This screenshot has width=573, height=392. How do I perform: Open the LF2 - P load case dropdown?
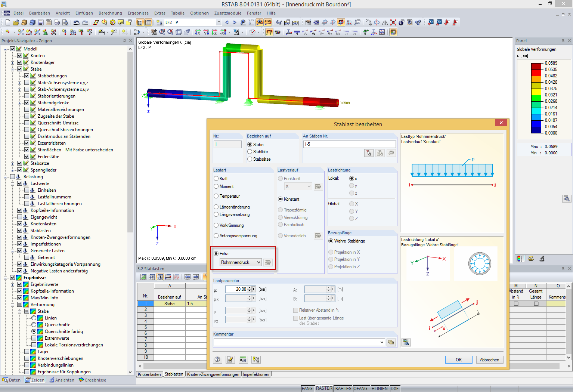219,22
